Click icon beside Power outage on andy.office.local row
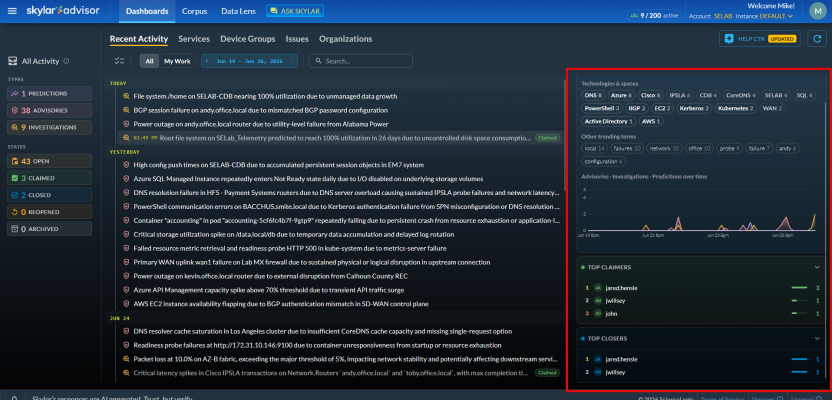 126,124
